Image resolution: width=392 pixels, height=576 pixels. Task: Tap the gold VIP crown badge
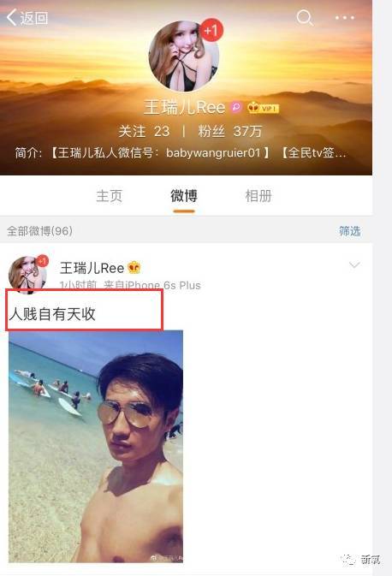point(264,108)
